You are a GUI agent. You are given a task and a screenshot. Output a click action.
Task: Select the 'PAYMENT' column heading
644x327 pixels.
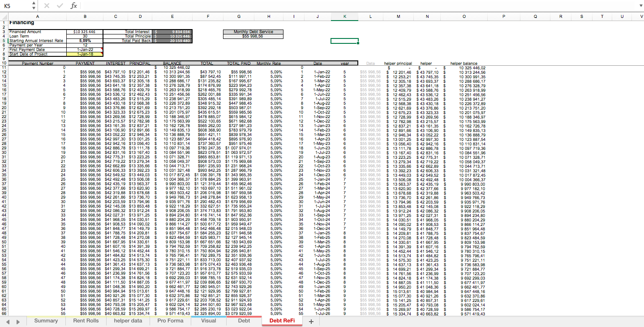click(85, 64)
